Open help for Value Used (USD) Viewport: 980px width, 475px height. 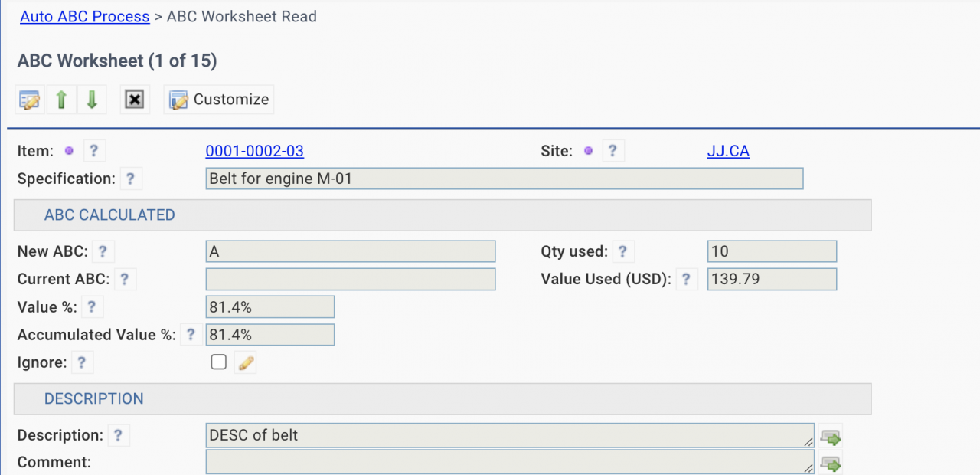click(x=686, y=280)
